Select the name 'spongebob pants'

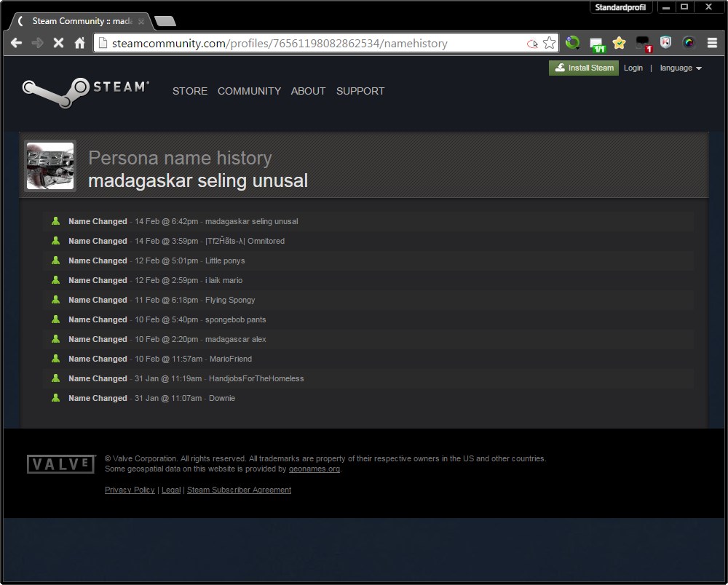click(235, 319)
